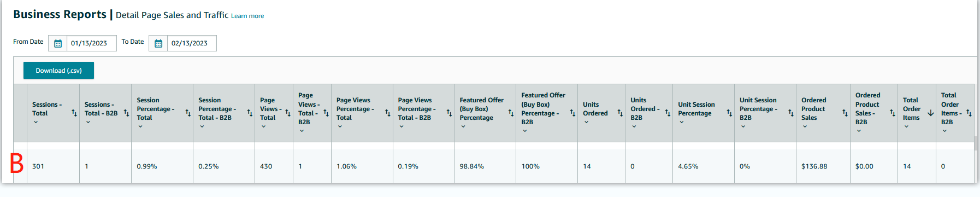Sort by Sessions - Total column arrows
The width and height of the screenshot is (980, 197).
click(74, 113)
